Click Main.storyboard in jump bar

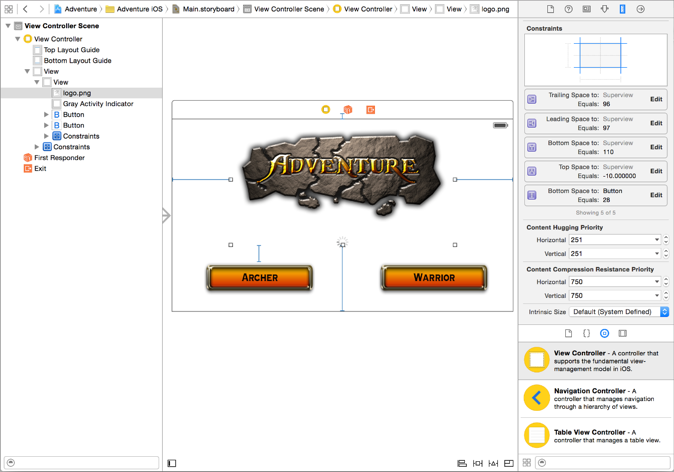[x=204, y=9]
